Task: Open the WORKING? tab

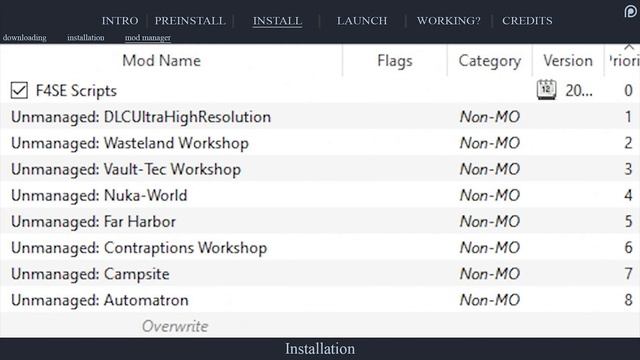Action: [449, 20]
